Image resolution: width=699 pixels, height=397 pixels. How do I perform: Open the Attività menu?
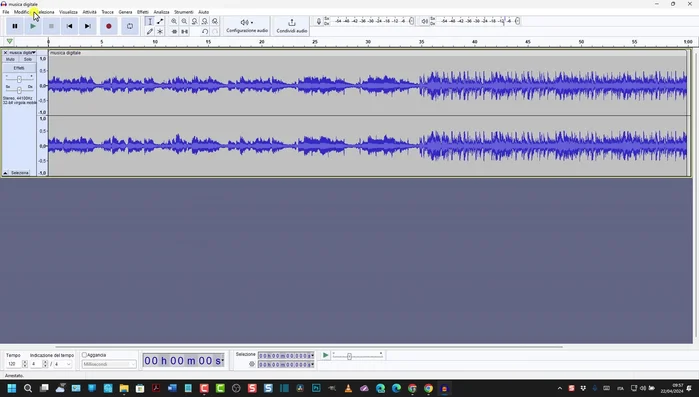pos(89,12)
